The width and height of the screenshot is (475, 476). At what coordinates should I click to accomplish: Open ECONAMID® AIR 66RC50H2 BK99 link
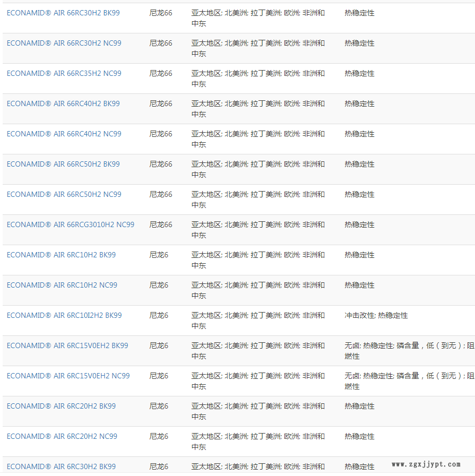(63, 164)
